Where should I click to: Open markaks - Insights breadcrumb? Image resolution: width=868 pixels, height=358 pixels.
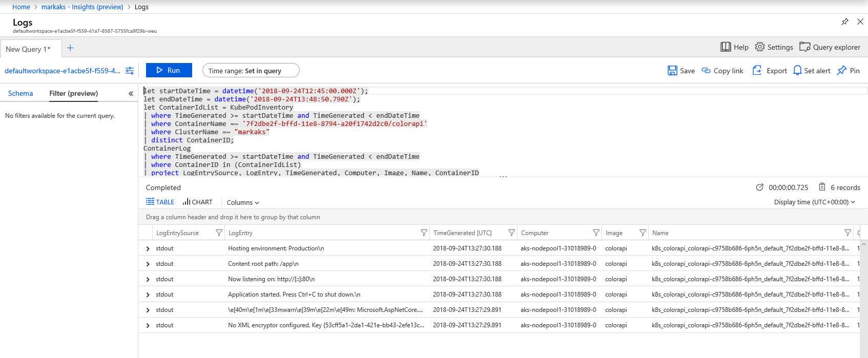click(82, 7)
